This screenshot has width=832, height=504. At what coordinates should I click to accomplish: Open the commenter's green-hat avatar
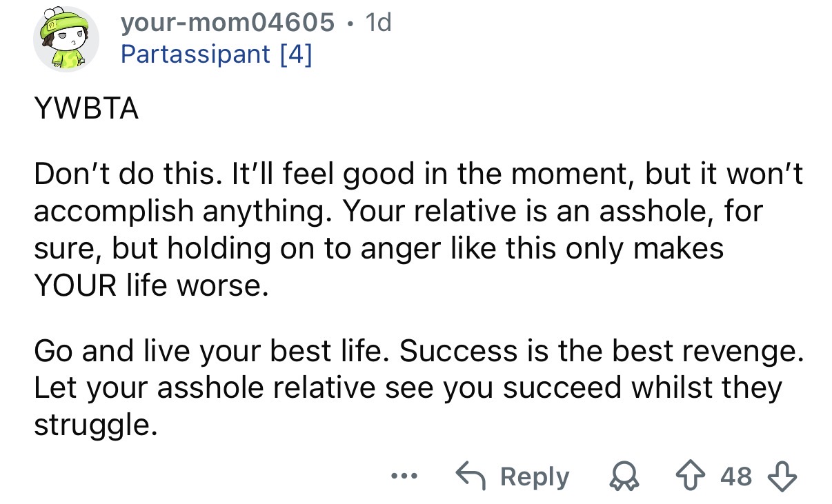pos(66,39)
